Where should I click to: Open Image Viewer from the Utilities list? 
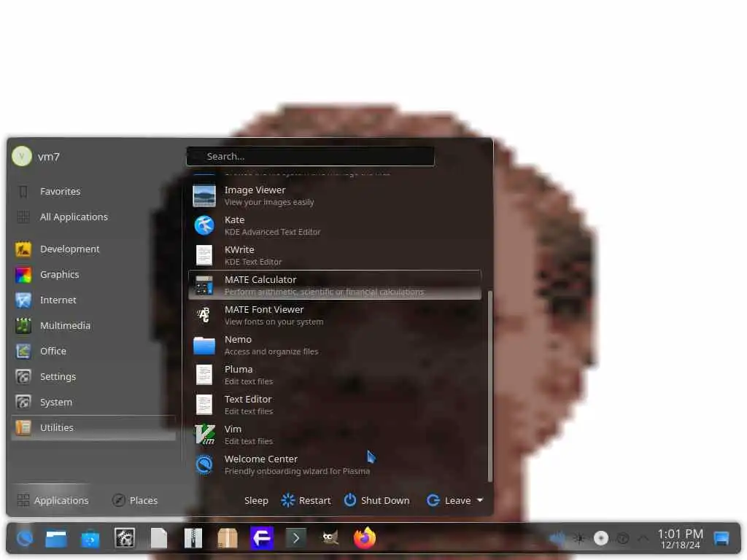[x=334, y=195]
